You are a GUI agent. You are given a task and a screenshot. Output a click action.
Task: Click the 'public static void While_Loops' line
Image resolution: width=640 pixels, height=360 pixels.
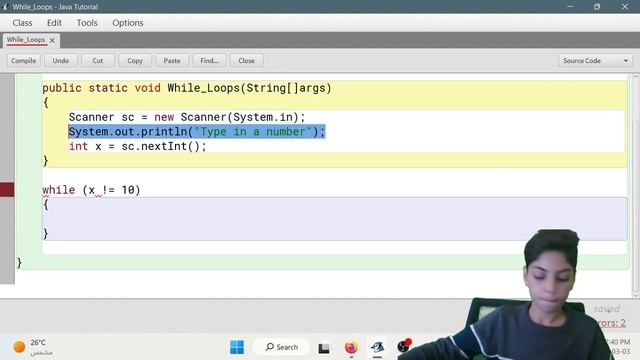pyautogui.click(x=187, y=88)
